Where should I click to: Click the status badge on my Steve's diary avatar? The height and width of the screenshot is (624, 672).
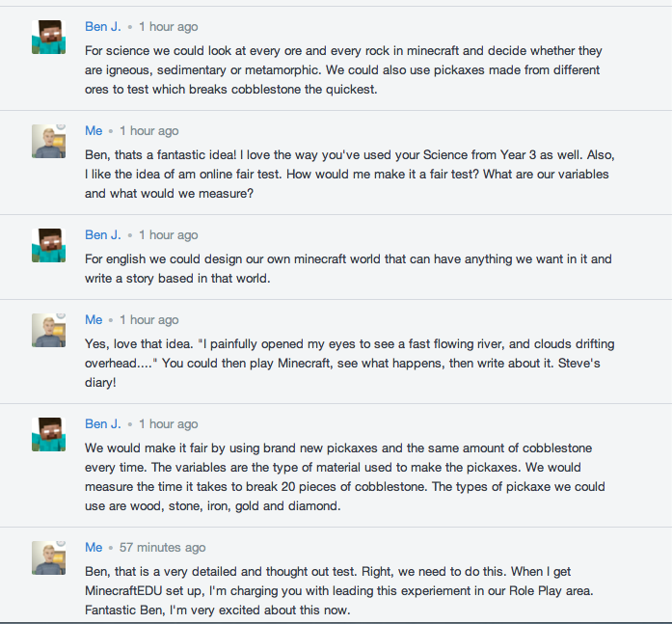(x=62, y=315)
